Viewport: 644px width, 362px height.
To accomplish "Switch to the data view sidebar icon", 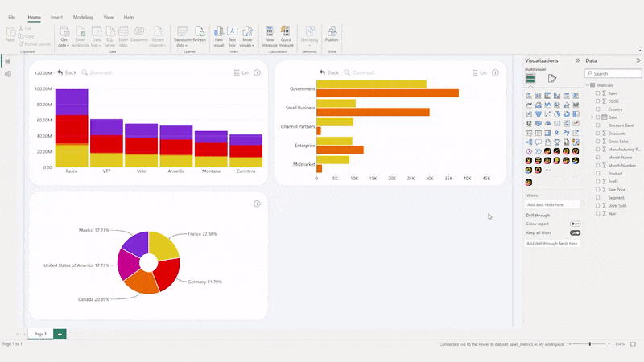I will (8, 74).
